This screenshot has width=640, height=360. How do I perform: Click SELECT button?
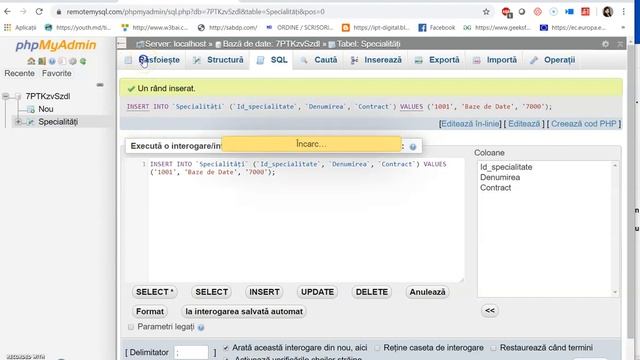pos(211,292)
